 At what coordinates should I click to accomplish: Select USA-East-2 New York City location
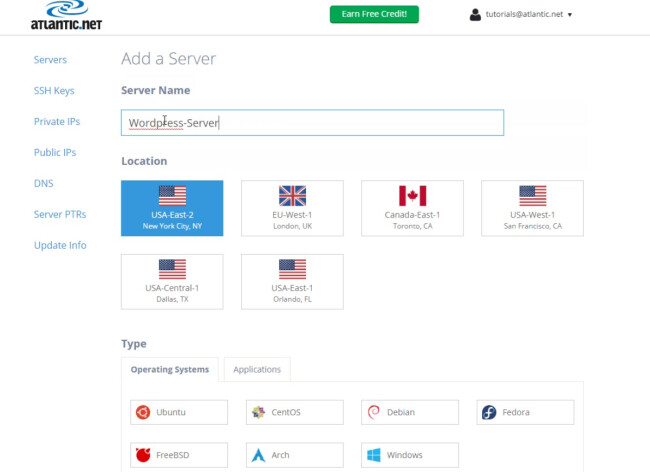[172, 208]
